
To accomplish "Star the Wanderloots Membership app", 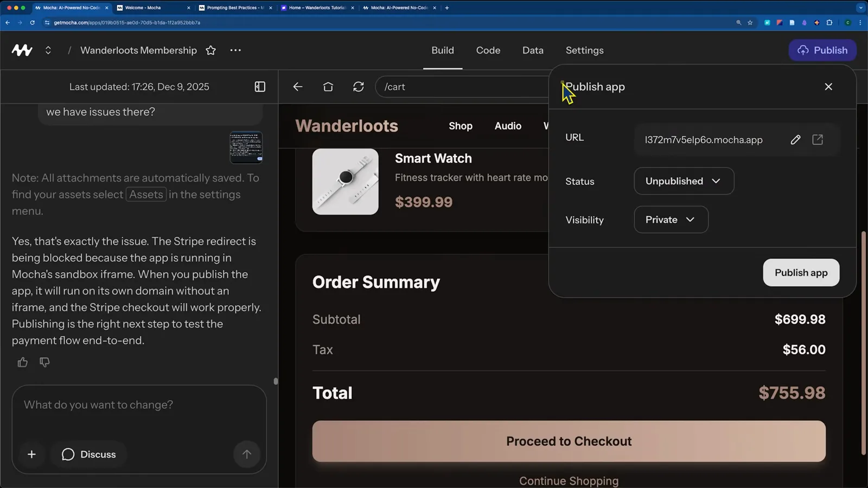I will [211, 50].
